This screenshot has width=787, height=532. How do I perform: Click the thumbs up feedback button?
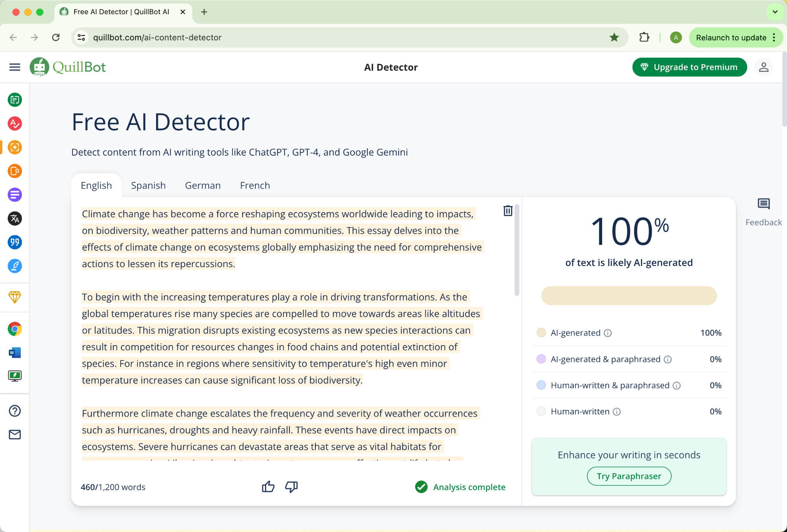[268, 487]
